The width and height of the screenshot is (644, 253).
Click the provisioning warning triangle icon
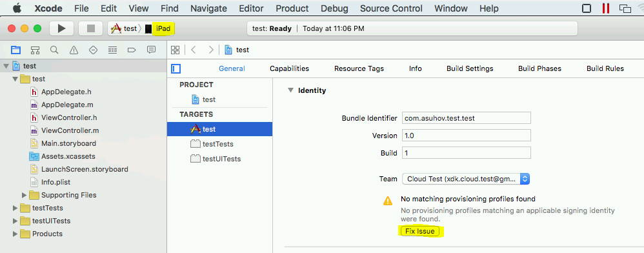point(388,201)
